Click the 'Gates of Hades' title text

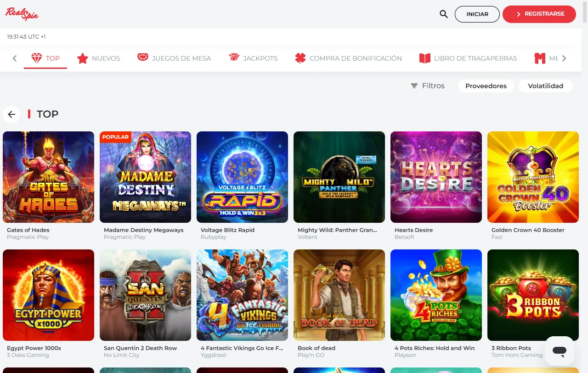[28, 230]
